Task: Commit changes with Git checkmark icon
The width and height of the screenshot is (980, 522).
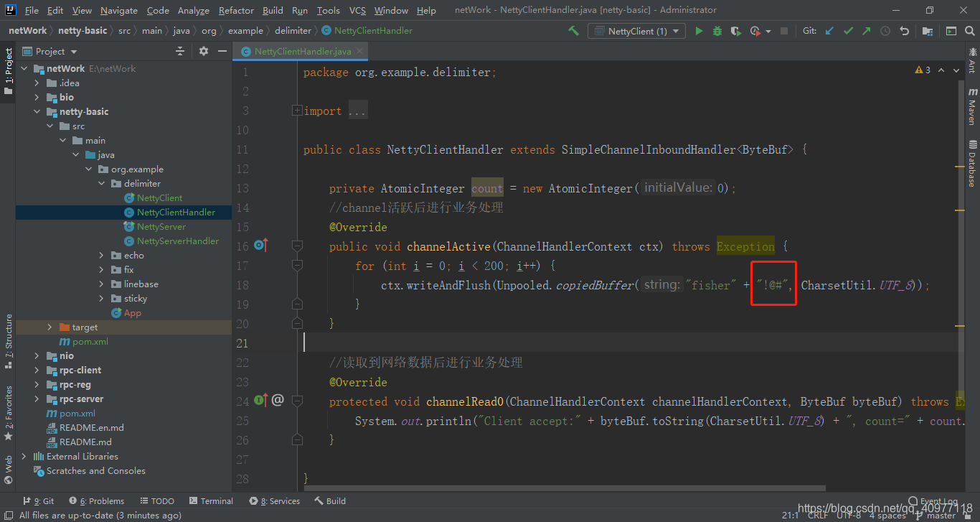Action: coord(849,31)
